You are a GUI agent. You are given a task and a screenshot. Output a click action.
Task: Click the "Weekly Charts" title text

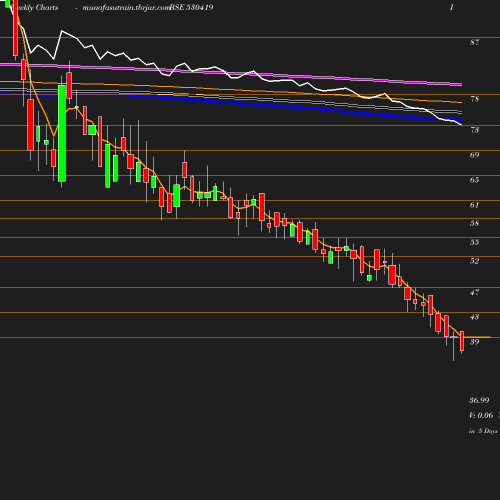35,8
